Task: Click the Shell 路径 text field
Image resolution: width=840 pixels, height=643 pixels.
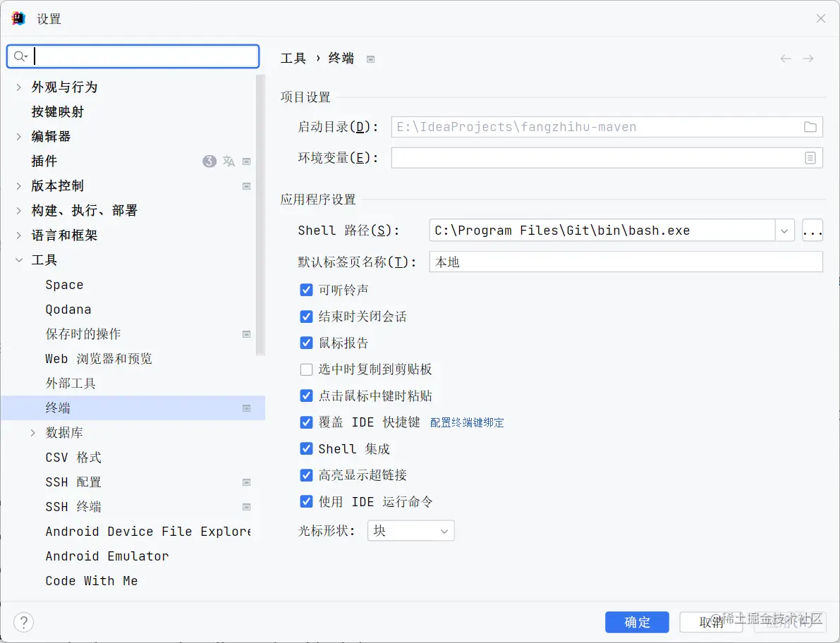Action: click(602, 231)
